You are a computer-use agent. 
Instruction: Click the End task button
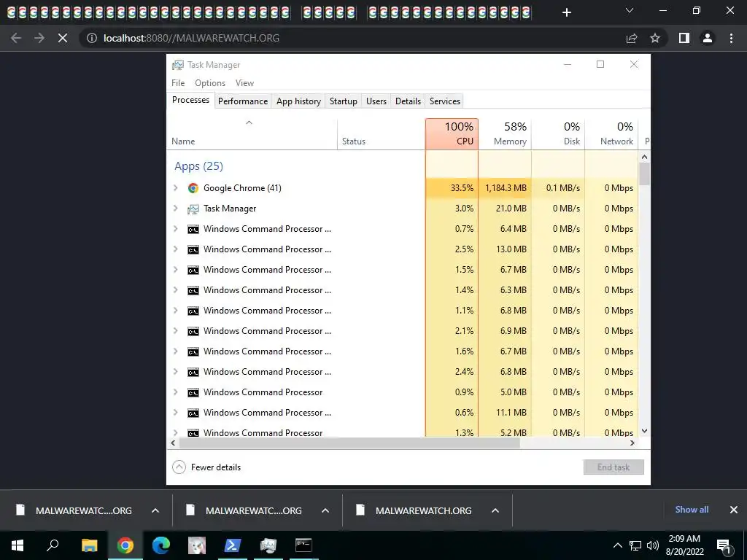tap(614, 467)
